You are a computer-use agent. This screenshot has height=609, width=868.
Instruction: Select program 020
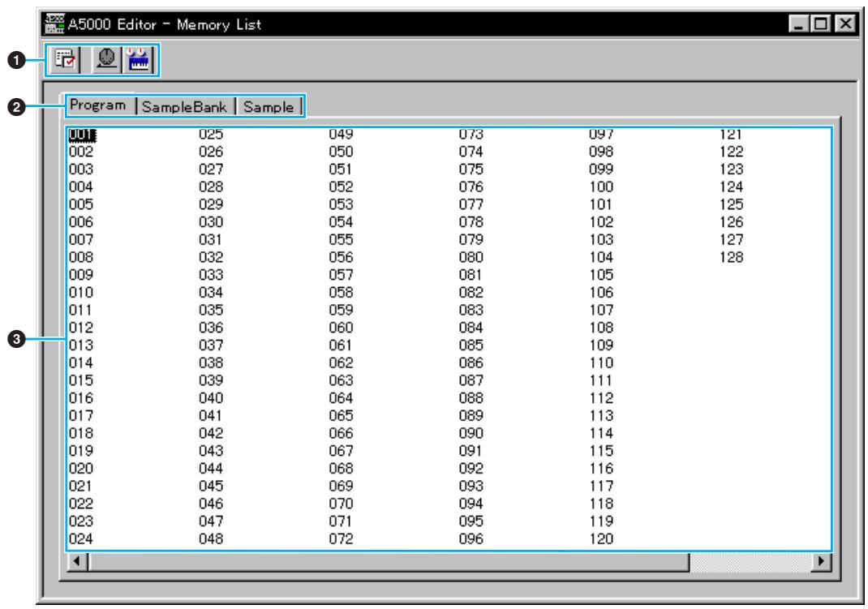(x=81, y=468)
